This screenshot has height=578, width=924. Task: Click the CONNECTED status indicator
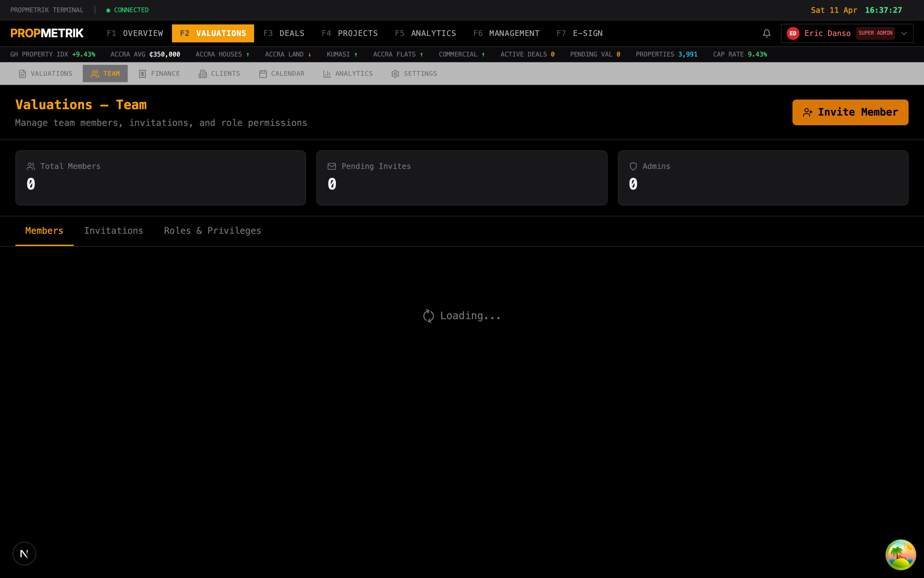[x=127, y=10]
